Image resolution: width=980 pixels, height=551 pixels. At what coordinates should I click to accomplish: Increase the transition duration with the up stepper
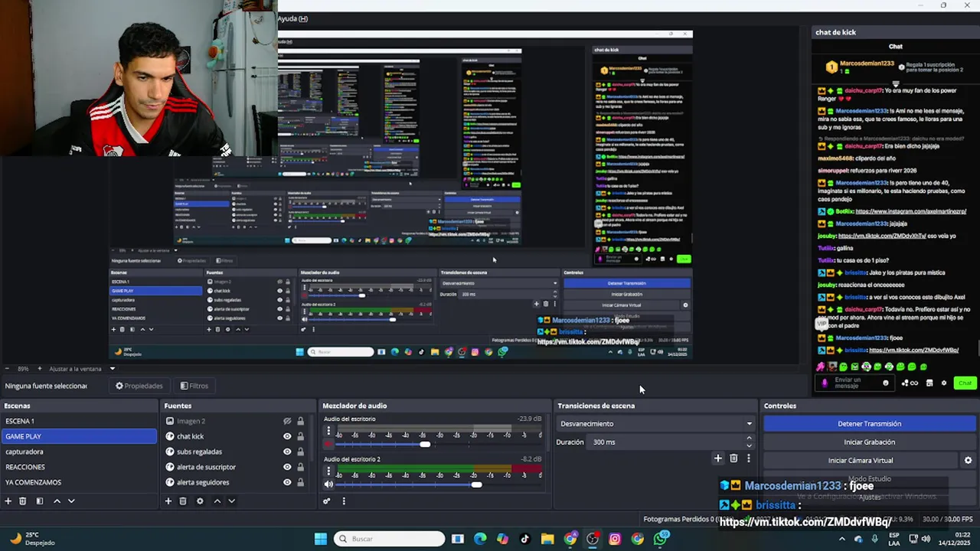[x=749, y=439]
